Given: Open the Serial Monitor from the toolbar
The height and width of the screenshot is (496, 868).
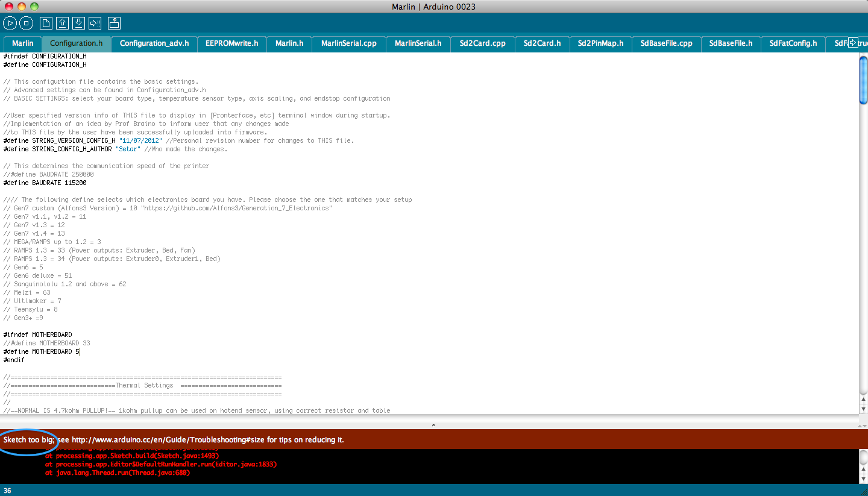Looking at the screenshot, I should point(114,24).
